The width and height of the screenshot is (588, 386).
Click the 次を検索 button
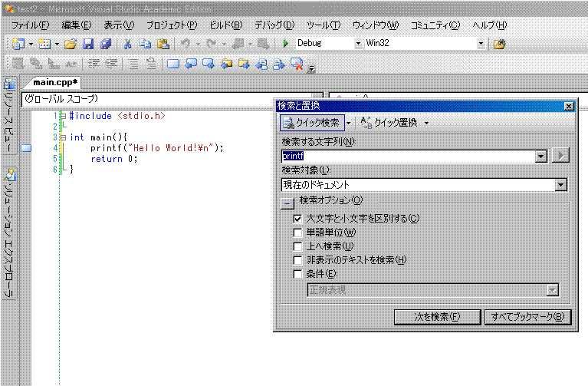436,317
